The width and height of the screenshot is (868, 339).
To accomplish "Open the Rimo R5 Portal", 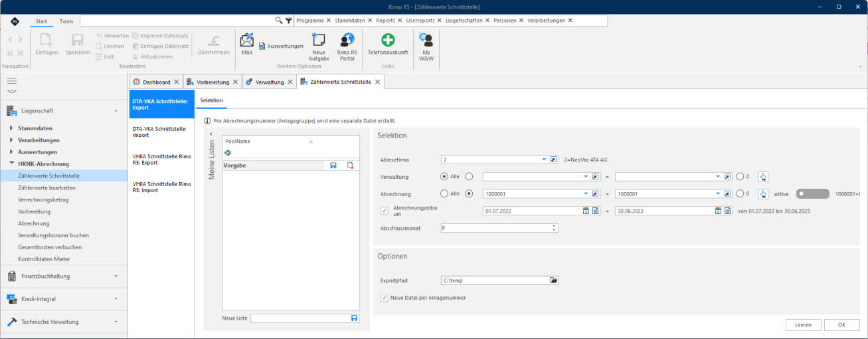I will 347,47.
